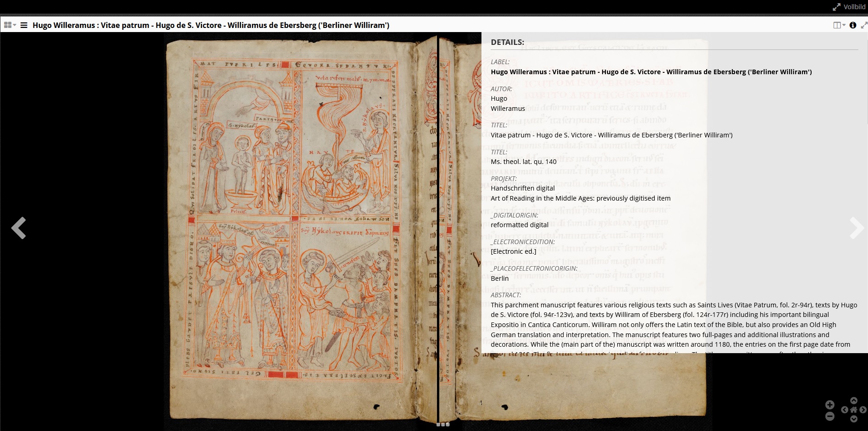The height and width of the screenshot is (431, 868).
Task: Zoom out with the minus button
Action: (830, 416)
